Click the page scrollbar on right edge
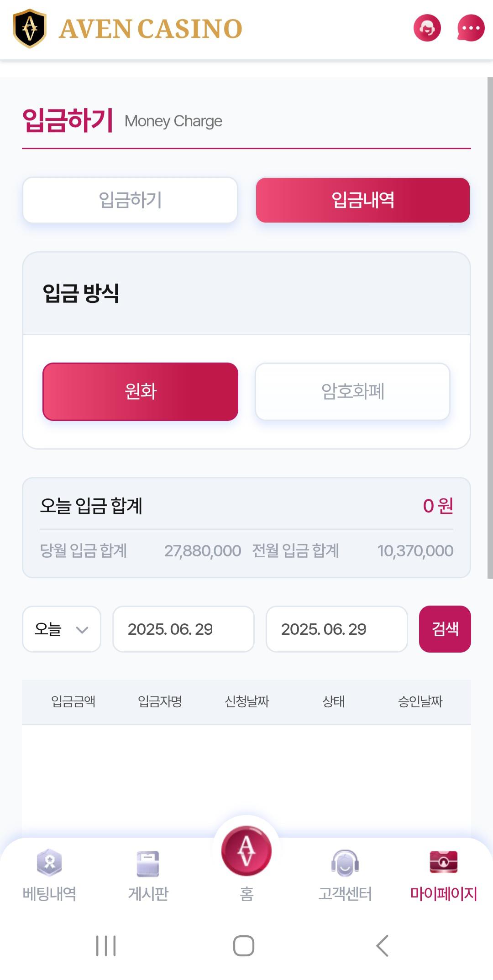Screen dimensions: 493x980 point(490,328)
